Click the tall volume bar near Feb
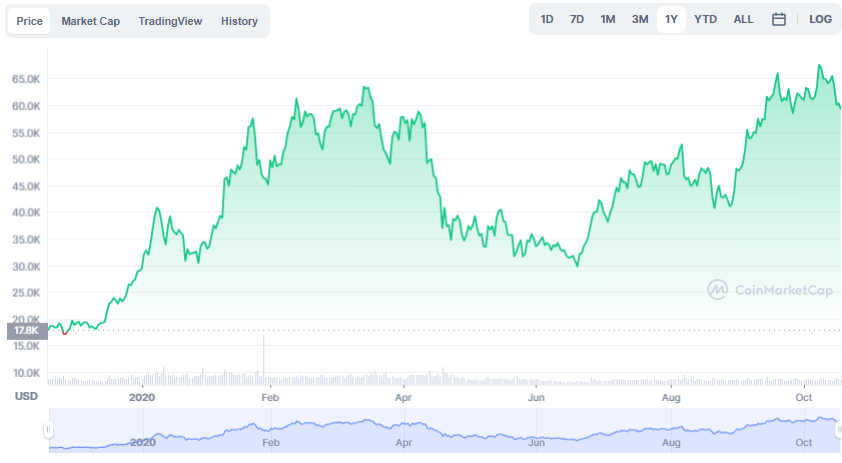Image resolution: width=842 pixels, height=463 pixels. 264,360
